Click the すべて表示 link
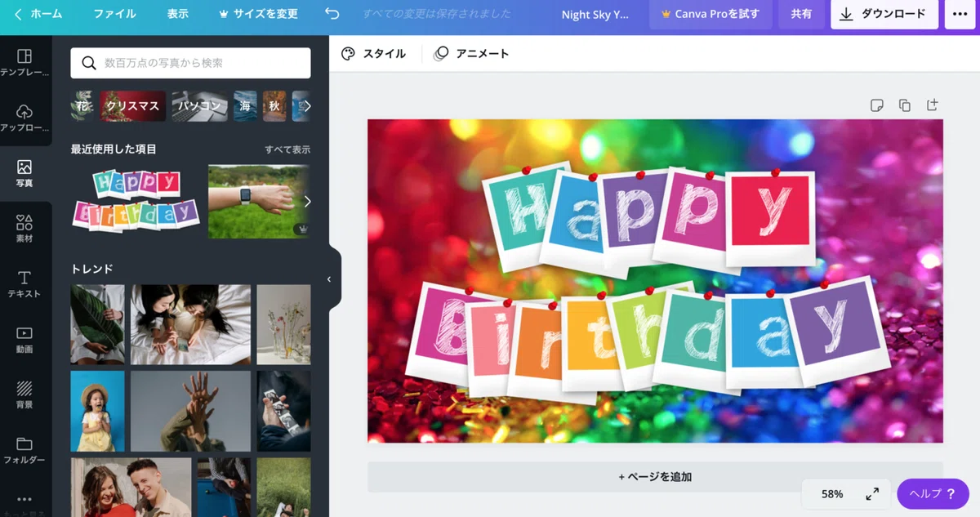The width and height of the screenshot is (980, 517). [287, 149]
